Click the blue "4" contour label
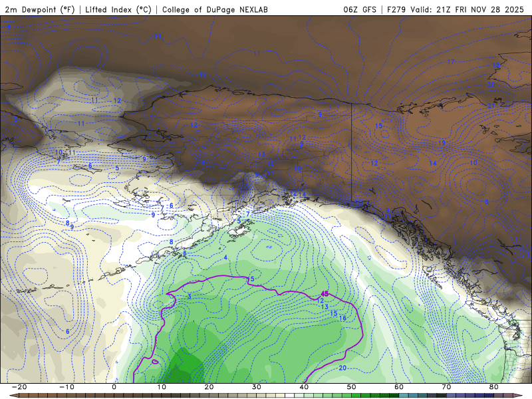The image size is (532, 399). tap(225, 258)
